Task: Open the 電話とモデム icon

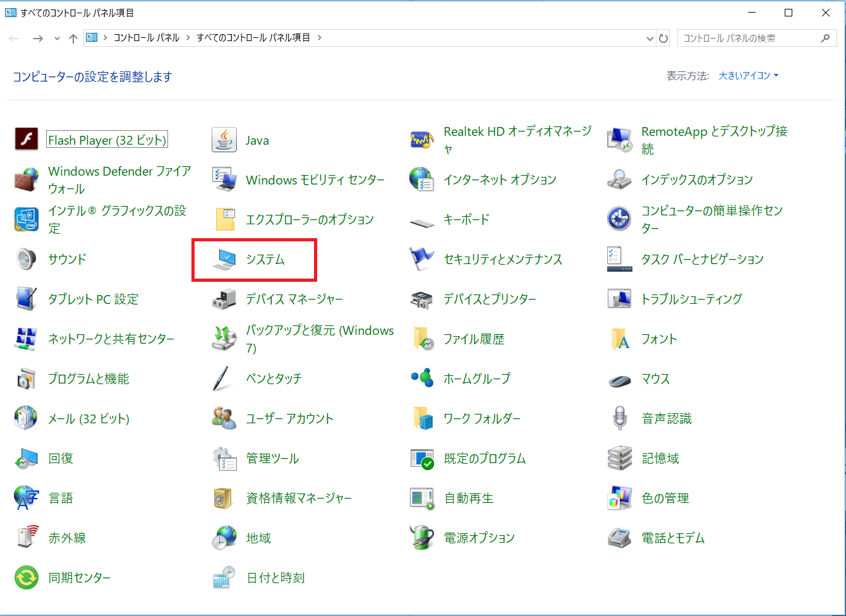Action: pyautogui.click(x=620, y=538)
